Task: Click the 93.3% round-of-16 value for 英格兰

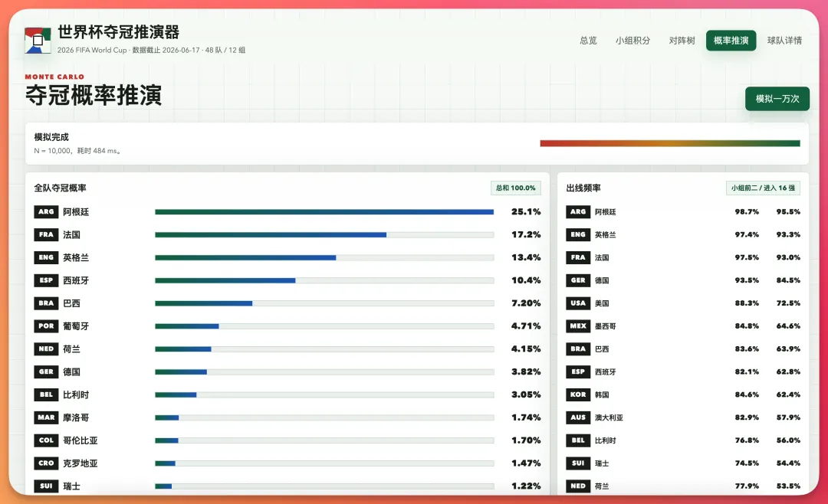Action: click(788, 234)
